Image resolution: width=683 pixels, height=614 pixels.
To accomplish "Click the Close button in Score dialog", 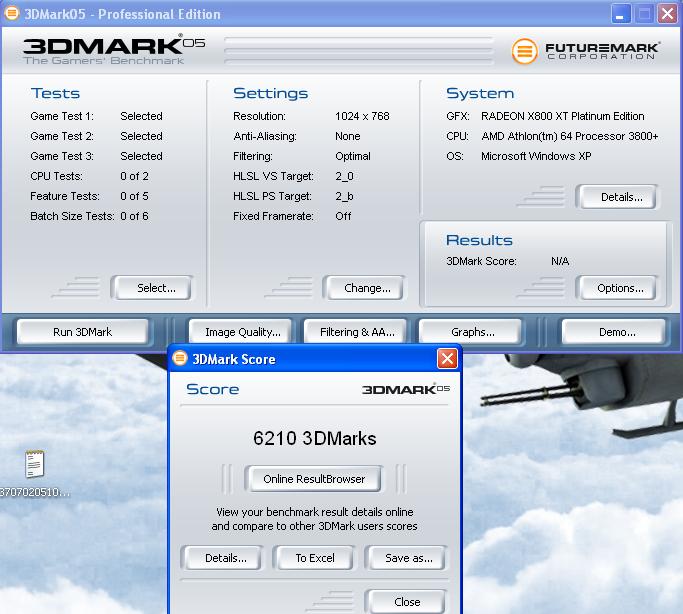I will pos(405,601).
